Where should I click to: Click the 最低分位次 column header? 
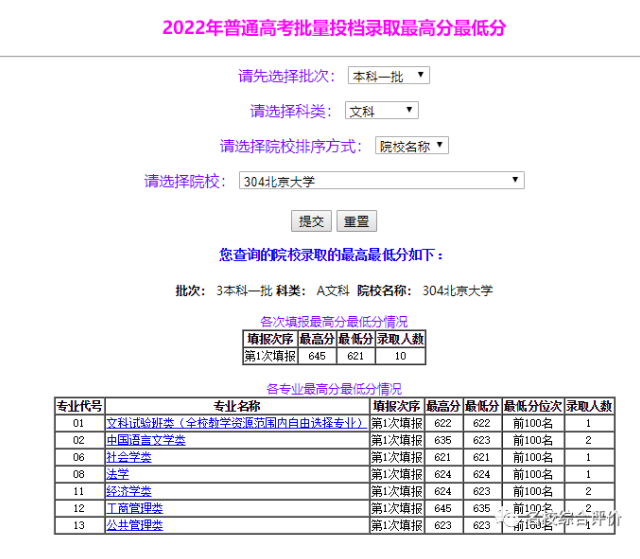pyautogui.click(x=533, y=406)
